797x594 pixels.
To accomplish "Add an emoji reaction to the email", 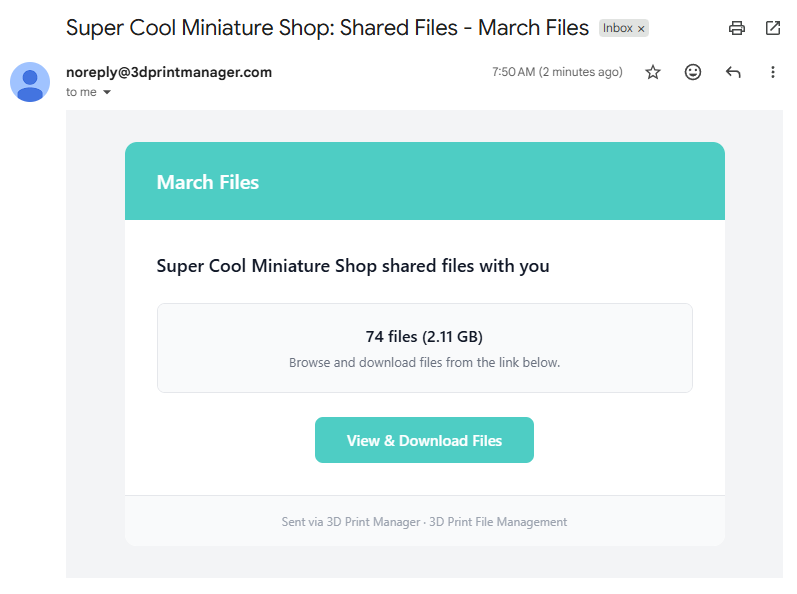I will (x=692, y=72).
